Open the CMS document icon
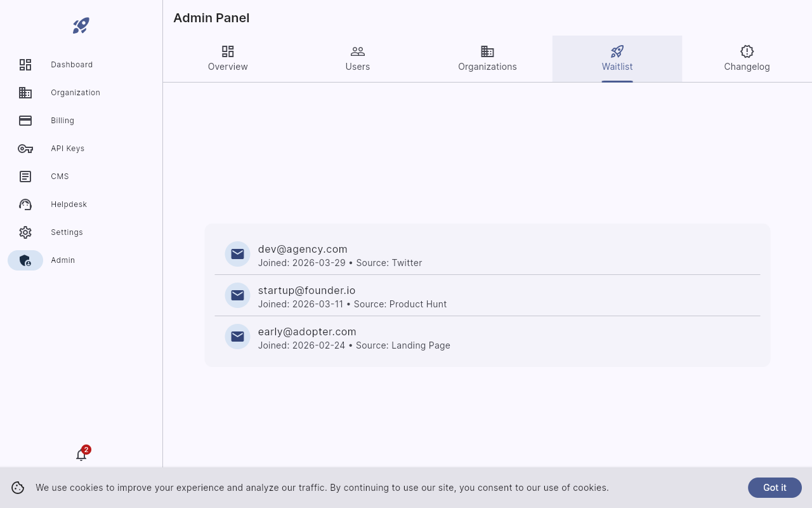The height and width of the screenshot is (508, 812). click(25, 177)
